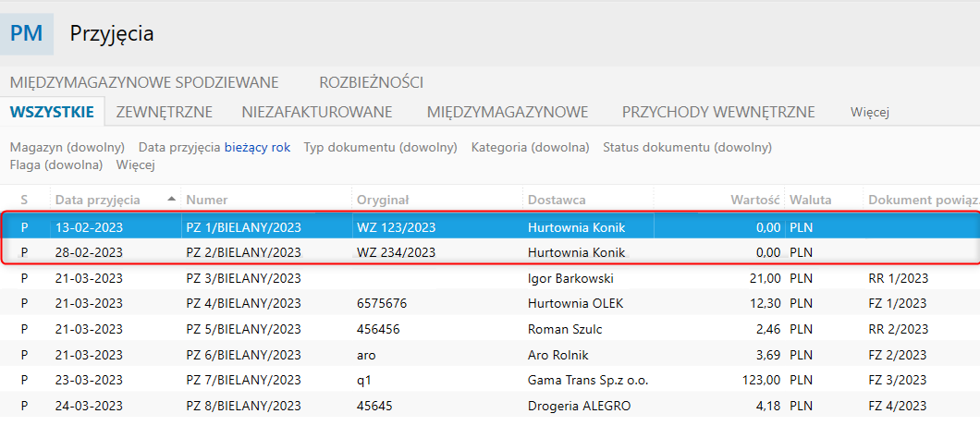The image size is (980, 426).
Task: Switch to the Rozbieżności tab
Action: [372, 82]
